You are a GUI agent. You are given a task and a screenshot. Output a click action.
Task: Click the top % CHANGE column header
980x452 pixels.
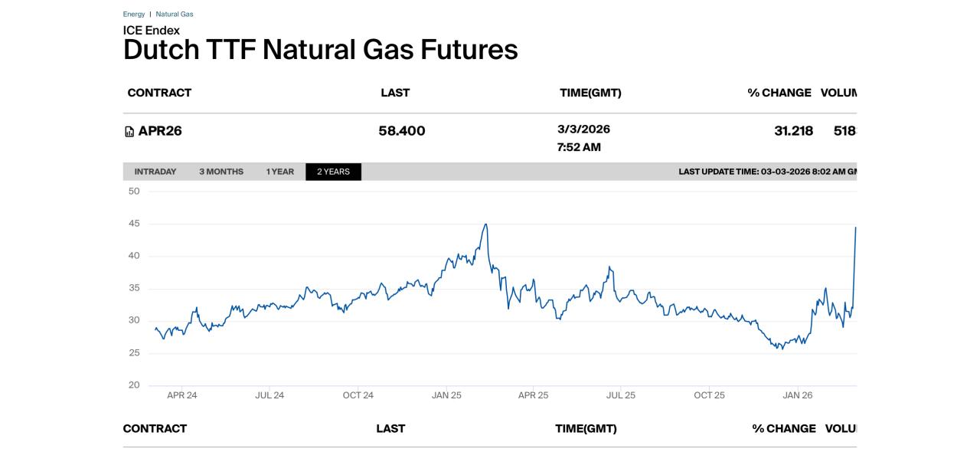pos(779,93)
